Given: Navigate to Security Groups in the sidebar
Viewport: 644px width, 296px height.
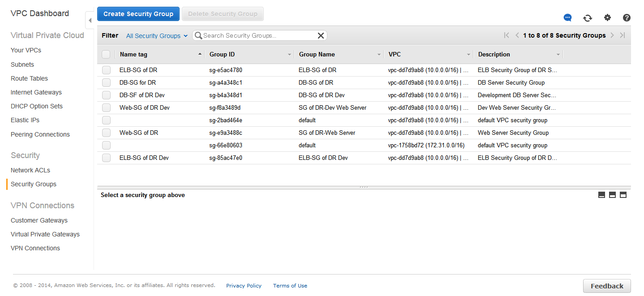Looking at the screenshot, I should [33, 184].
